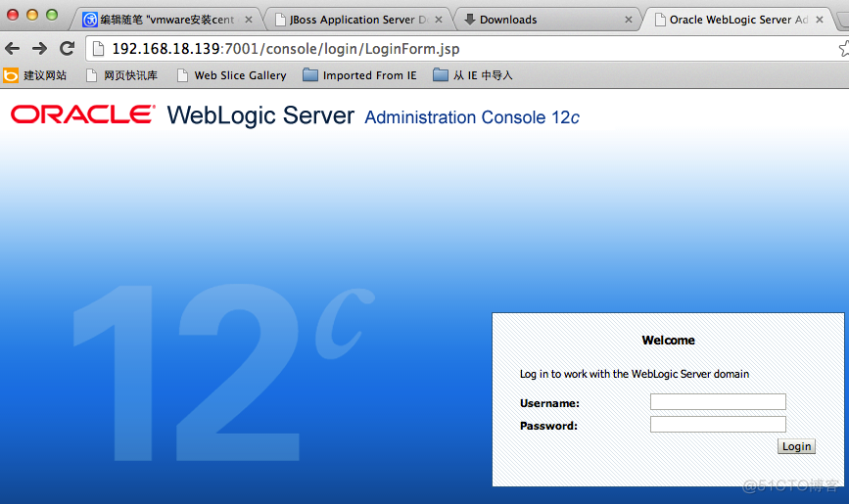Close the Oracle WebLogic Server tab
This screenshot has width=849, height=504.
tap(820, 20)
